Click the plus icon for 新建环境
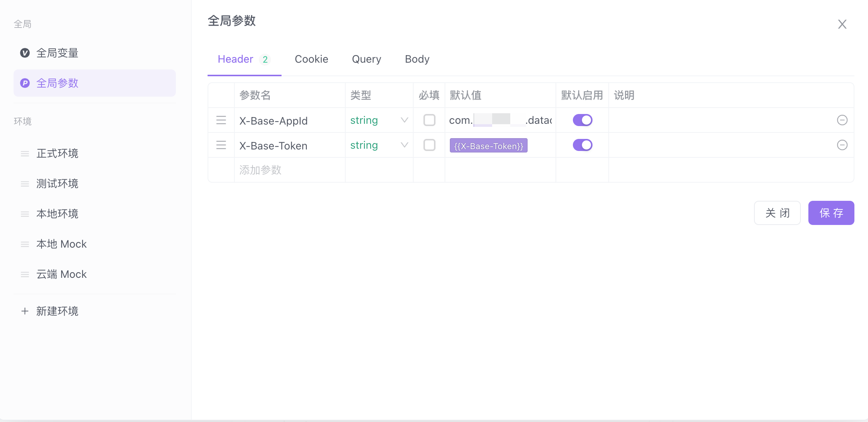Viewport: 868px width, 422px height. [x=25, y=311]
